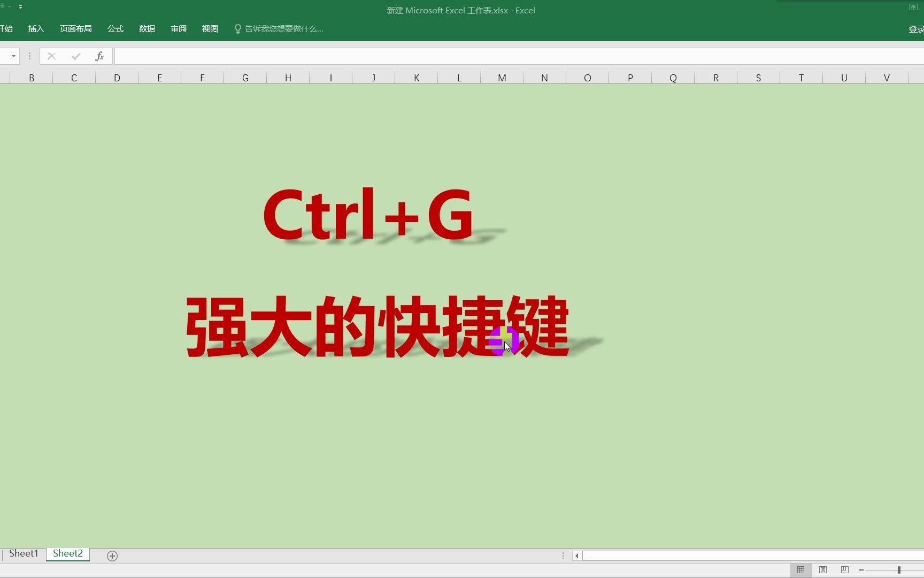Open the Name Box dropdown arrow
Screen dimensions: 924x578
(x=13, y=56)
